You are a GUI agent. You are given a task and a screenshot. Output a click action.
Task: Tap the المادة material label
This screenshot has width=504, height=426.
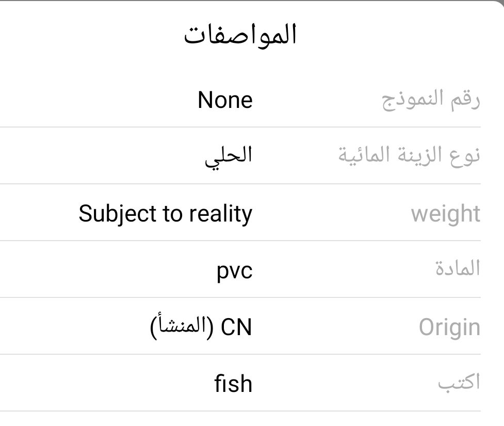click(457, 270)
